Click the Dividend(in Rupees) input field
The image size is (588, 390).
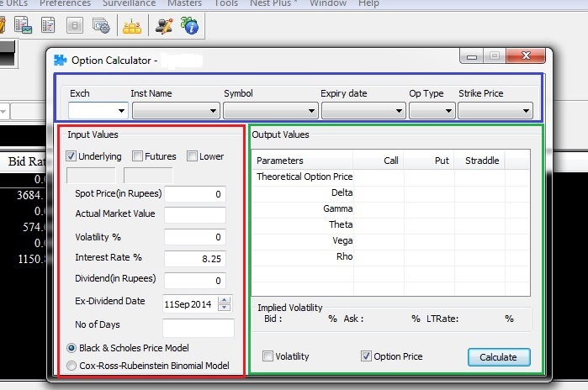click(x=195, y=281)
